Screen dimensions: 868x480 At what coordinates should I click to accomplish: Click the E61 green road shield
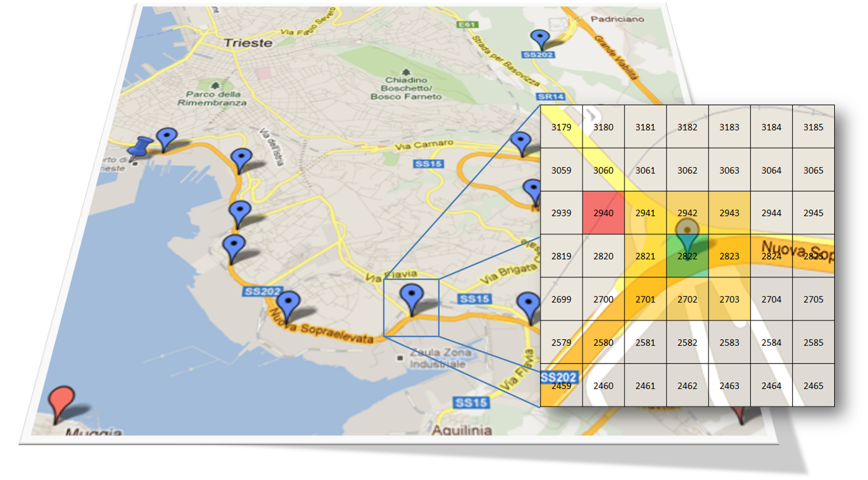pos(467,24)
